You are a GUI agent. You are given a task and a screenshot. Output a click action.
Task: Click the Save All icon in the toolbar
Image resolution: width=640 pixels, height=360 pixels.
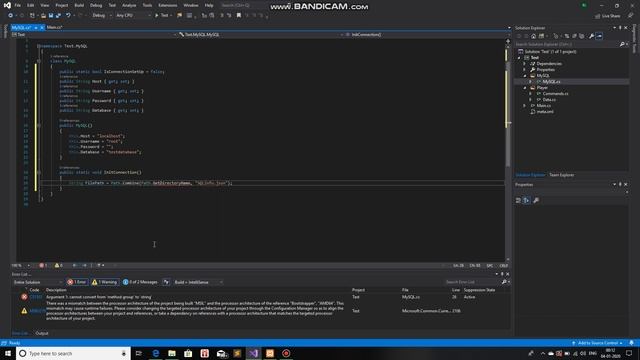click(58, 16)
